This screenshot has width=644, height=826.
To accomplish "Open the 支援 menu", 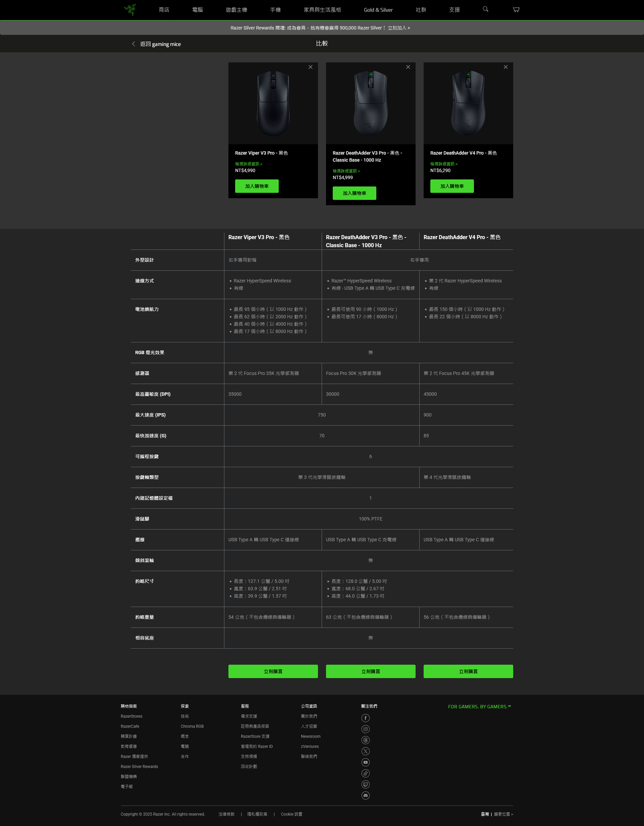I will click(454, 10).
